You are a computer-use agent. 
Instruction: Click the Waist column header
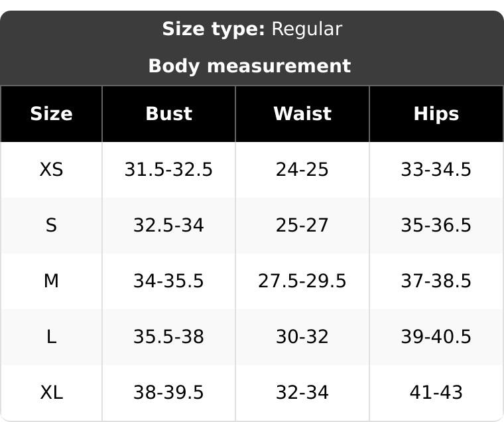pos(302,114)
